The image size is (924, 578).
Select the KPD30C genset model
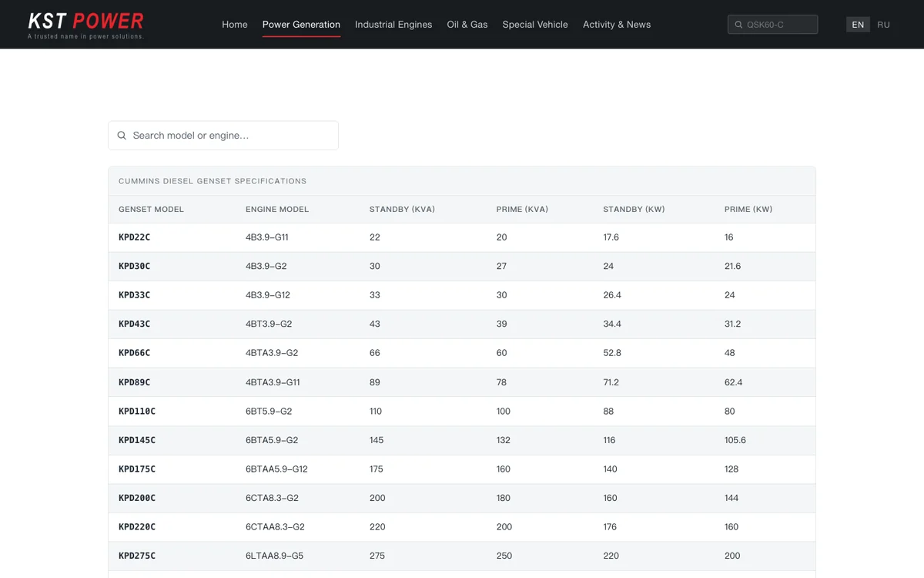click(134, 266)
